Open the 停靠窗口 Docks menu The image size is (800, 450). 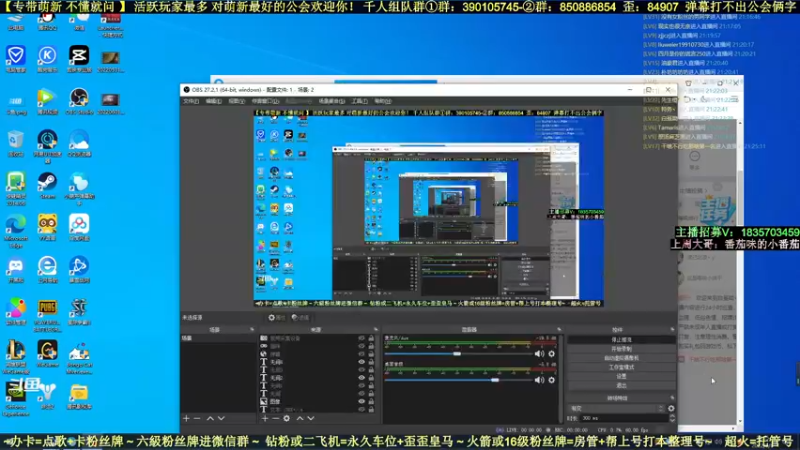point(265,102)
